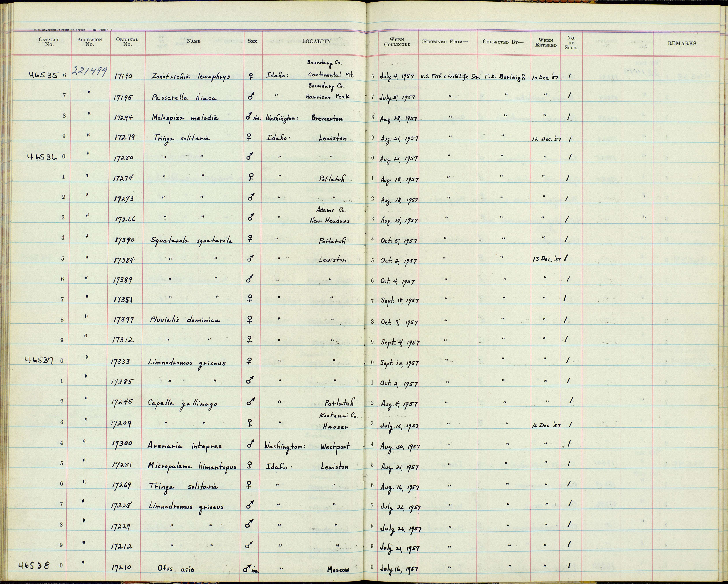Click locality Hauser

(335, 427)
